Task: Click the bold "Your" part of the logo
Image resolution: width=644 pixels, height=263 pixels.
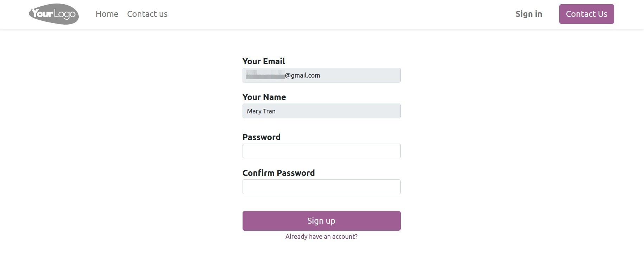Action: (42, 14)
